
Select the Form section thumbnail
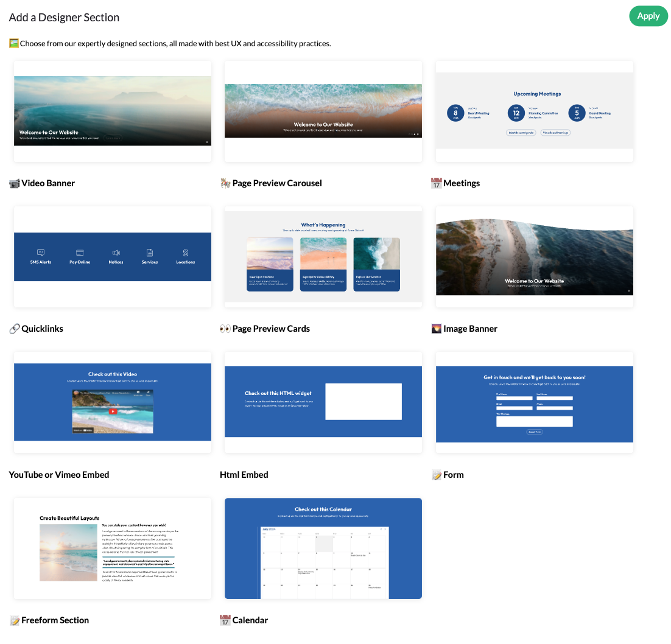(534, 402)
